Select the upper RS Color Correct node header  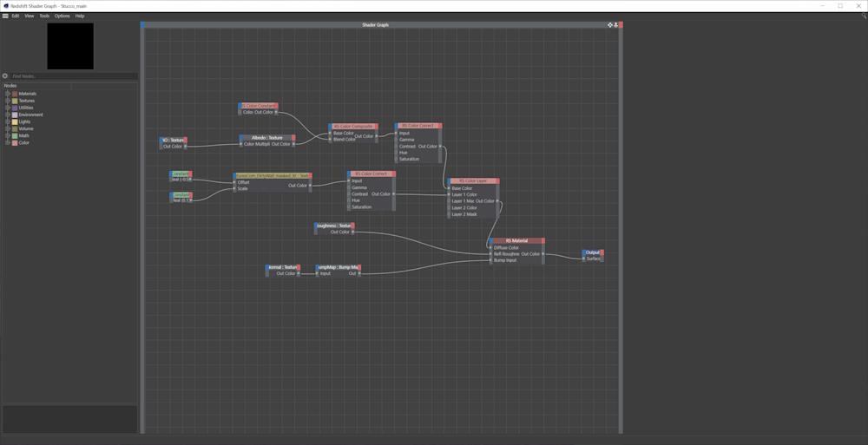pyautogui.click(x=418, y=126)
